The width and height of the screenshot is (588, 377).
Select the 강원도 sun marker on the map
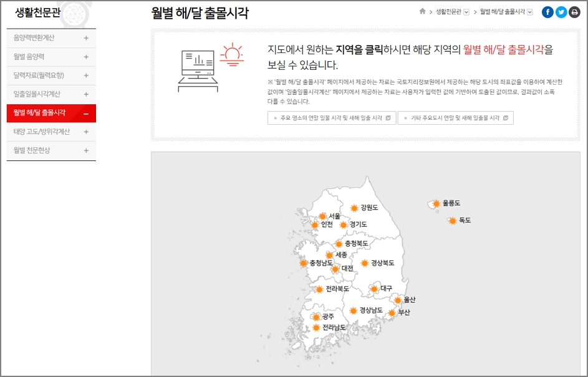(x=354, y=208)
